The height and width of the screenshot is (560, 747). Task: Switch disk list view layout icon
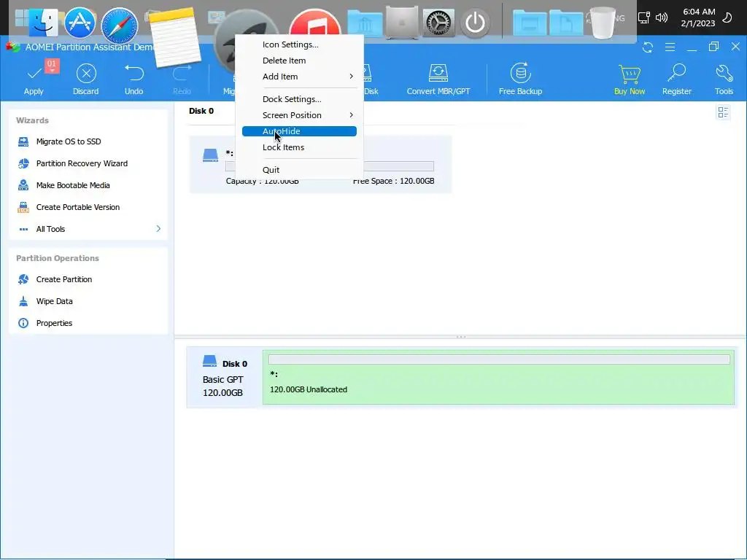(723, 112)
